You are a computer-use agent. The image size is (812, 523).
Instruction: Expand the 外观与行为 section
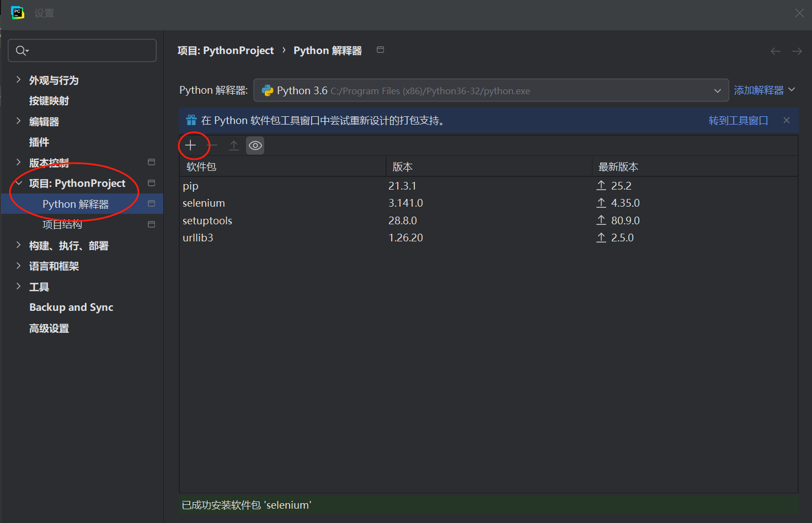(18, 79)
